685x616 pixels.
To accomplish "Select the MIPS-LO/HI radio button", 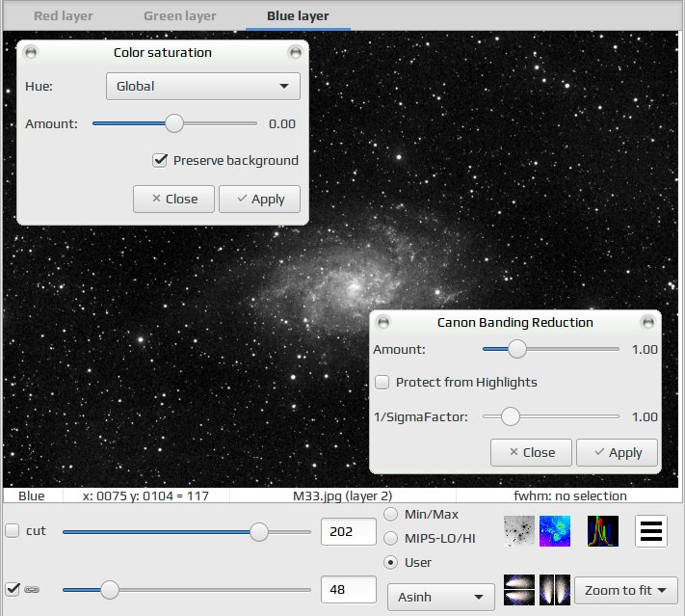I will 390,538.
